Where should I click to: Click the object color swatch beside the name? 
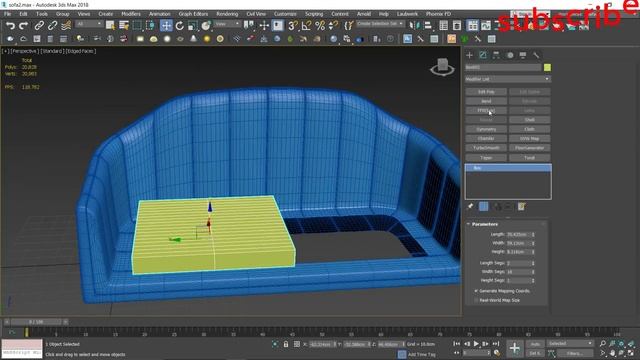[547, 67]
